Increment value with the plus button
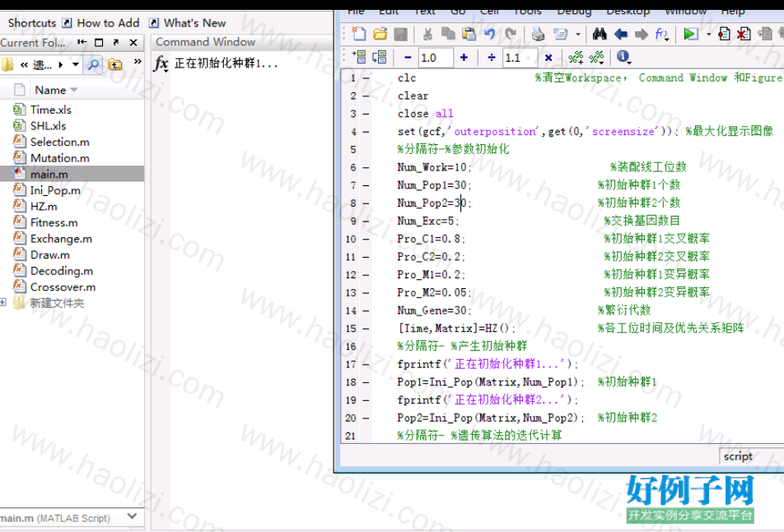784x532 pixels. (x=464, y=58)
